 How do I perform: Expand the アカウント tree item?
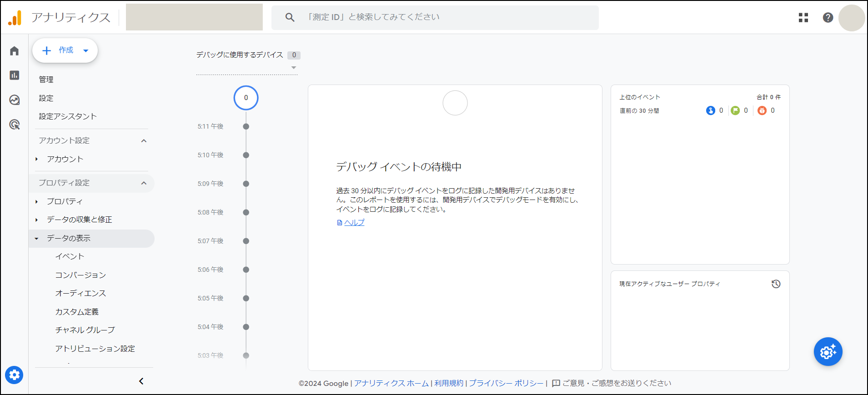pos(37,159)
